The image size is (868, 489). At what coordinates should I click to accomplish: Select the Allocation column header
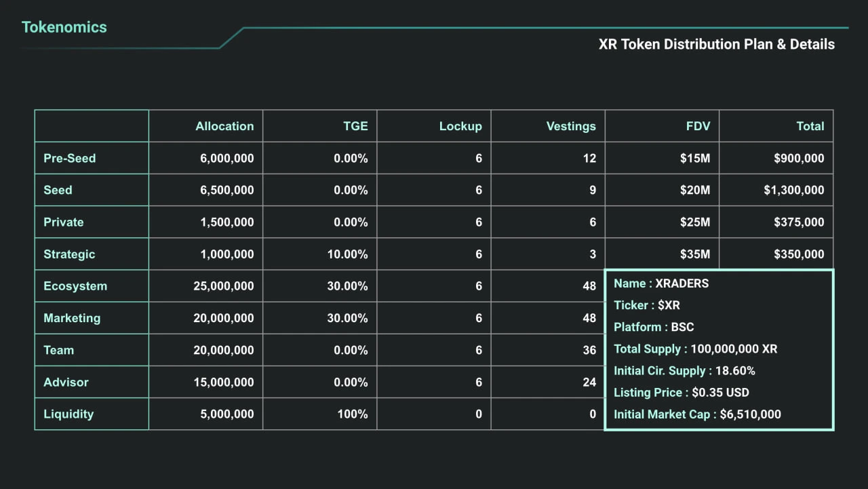tap(224, 126)
